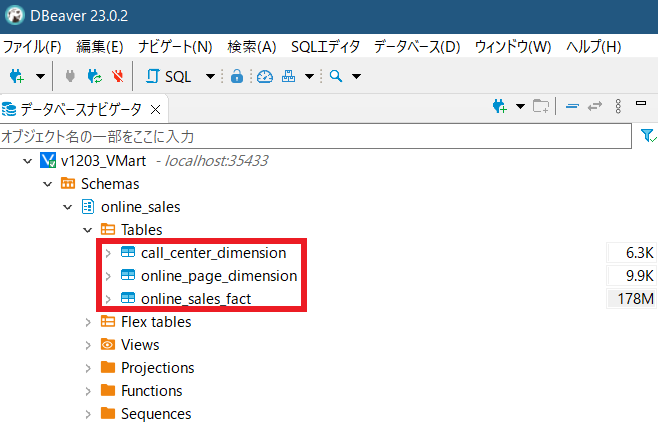Click the 178M size value
Image resolution: width=658 pixels, height=425 pixels.
(x=635, y=299)
